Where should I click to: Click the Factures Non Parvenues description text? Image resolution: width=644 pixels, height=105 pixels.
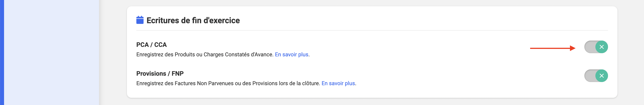pos(228,83)
